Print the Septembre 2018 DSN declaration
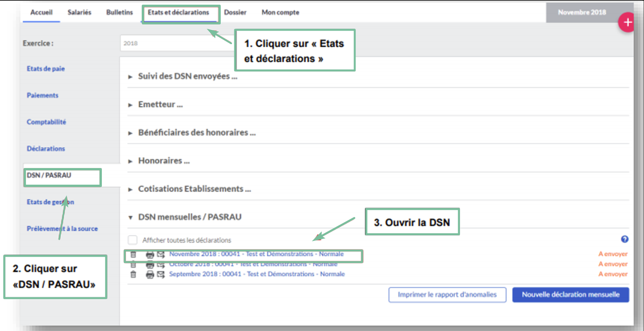The image size is (644, 331). [x=150, y=274]
